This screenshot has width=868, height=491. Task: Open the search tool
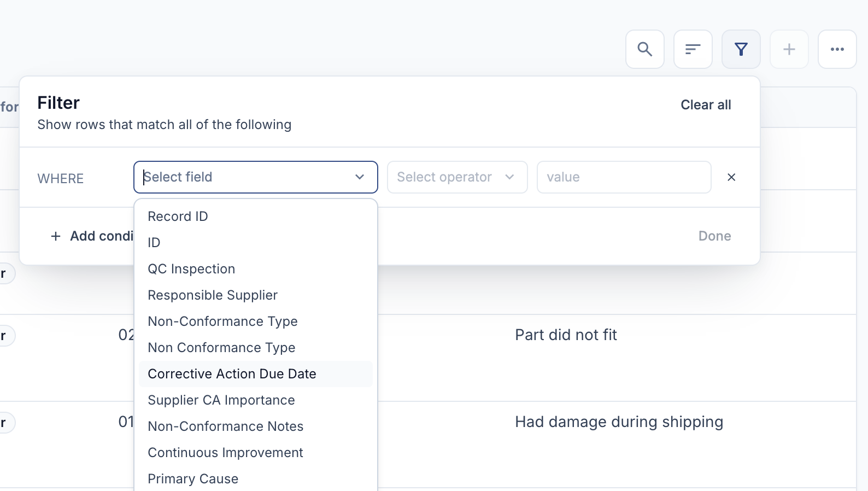[645, 49]
